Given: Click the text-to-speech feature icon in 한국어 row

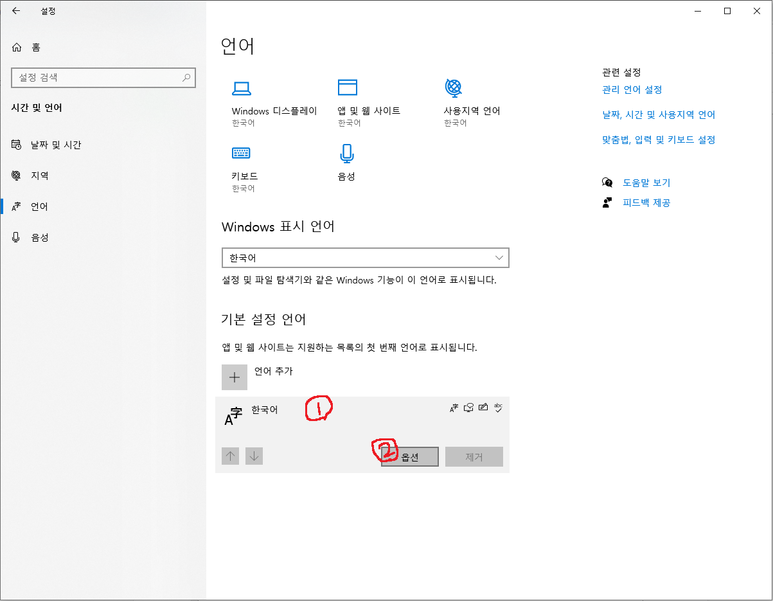Looking at the screenshot, I should coord(468,408).
